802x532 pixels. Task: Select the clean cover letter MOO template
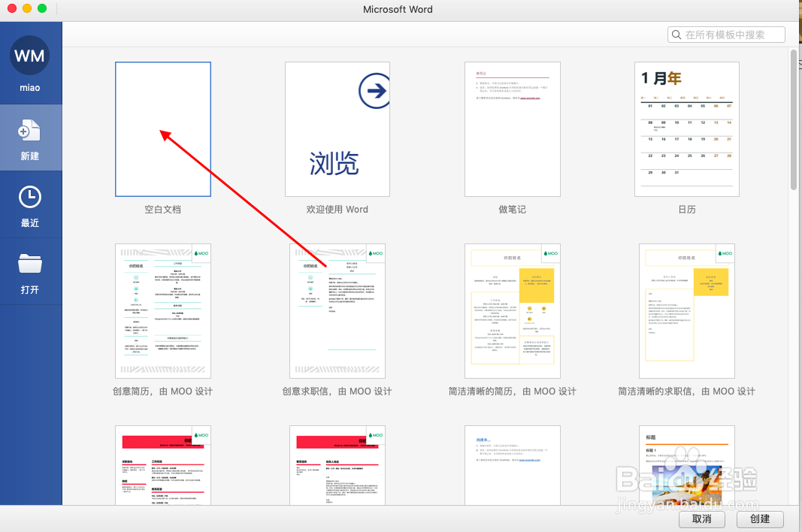click(x=687, y=311)
